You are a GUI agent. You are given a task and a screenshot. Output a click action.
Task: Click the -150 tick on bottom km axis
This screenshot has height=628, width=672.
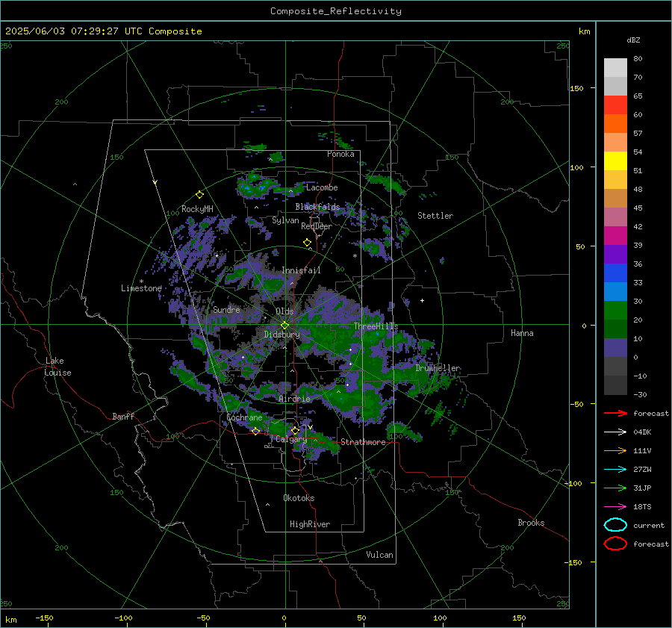pyautogui.click(x=44, y=618)
